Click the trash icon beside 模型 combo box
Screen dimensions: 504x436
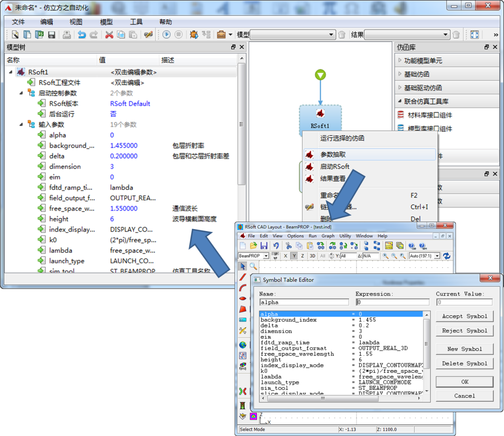pos(342,35)
